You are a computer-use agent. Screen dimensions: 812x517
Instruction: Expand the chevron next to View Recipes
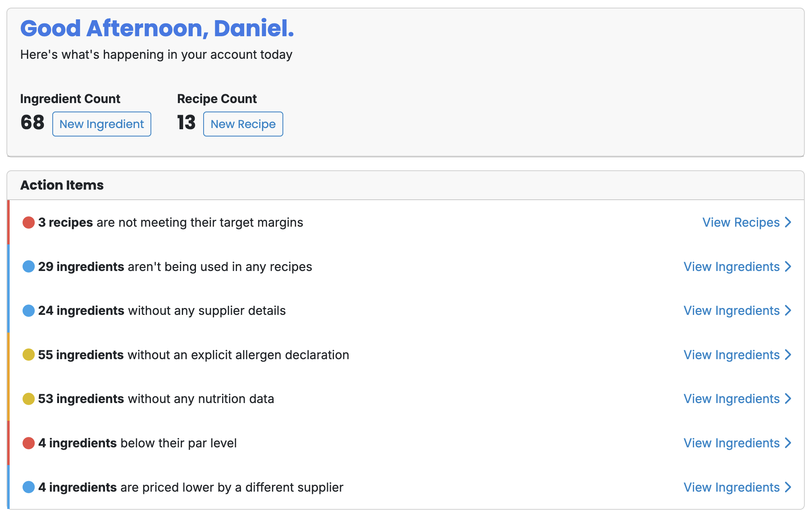(x=788, y=222)
